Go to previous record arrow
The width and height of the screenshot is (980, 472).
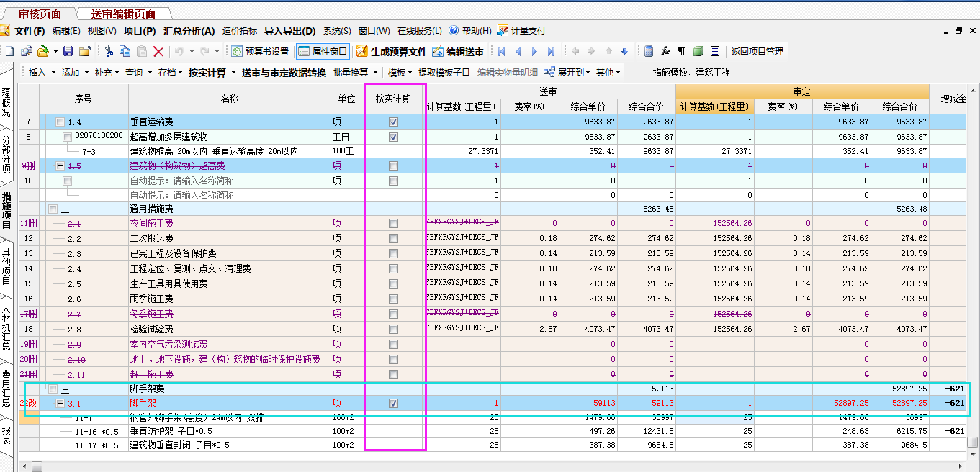point(518,51)
